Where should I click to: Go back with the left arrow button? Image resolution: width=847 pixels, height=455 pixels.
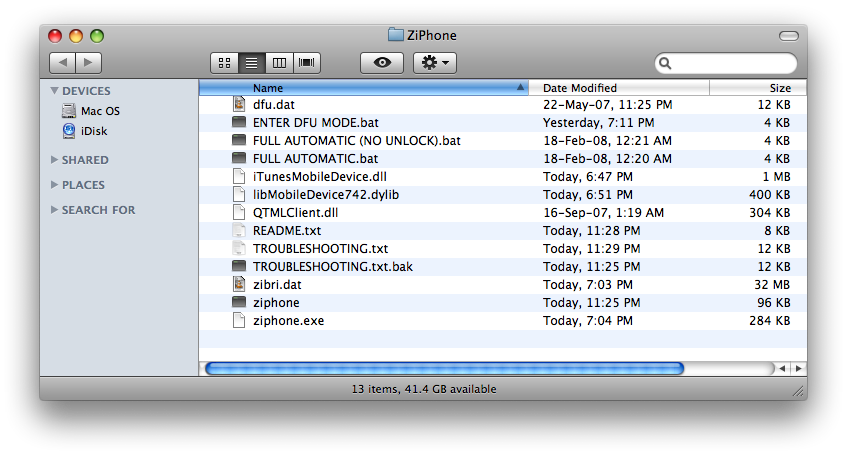pyautogui.click(x=62, y=63)
